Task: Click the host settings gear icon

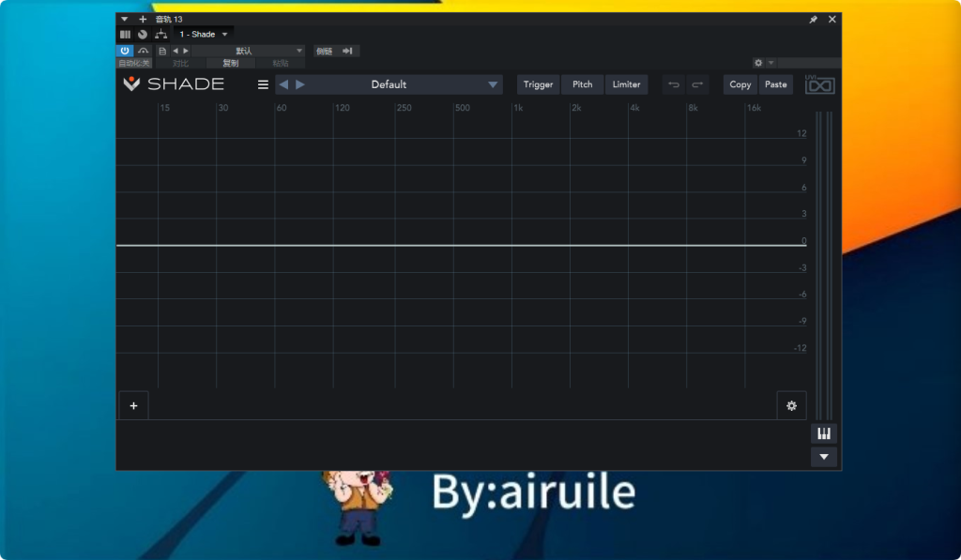Action: coord(758,63)
